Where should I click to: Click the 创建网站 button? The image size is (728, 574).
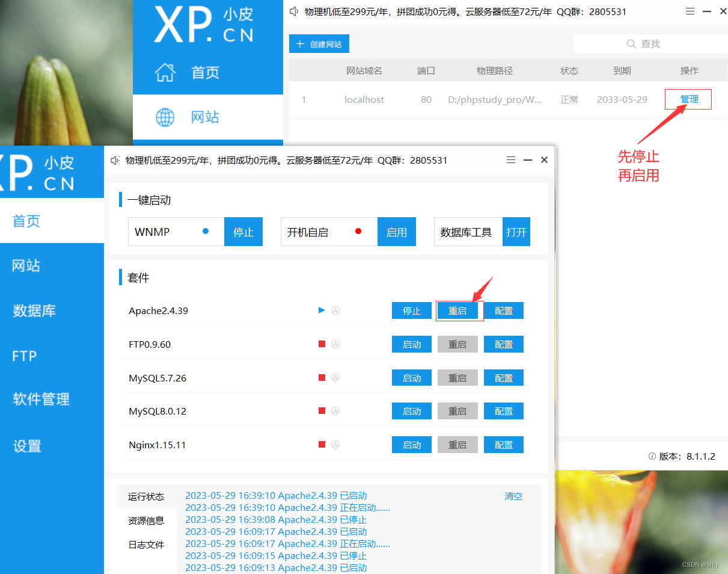click(319, 43)
